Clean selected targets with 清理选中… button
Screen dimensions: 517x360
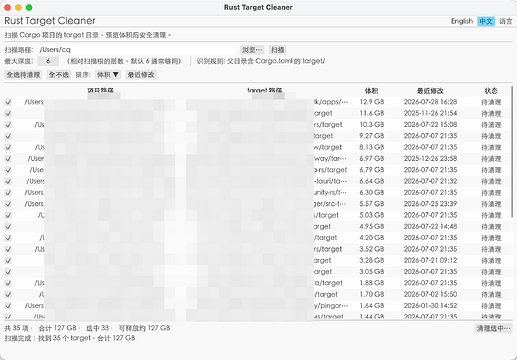point(494,328)
